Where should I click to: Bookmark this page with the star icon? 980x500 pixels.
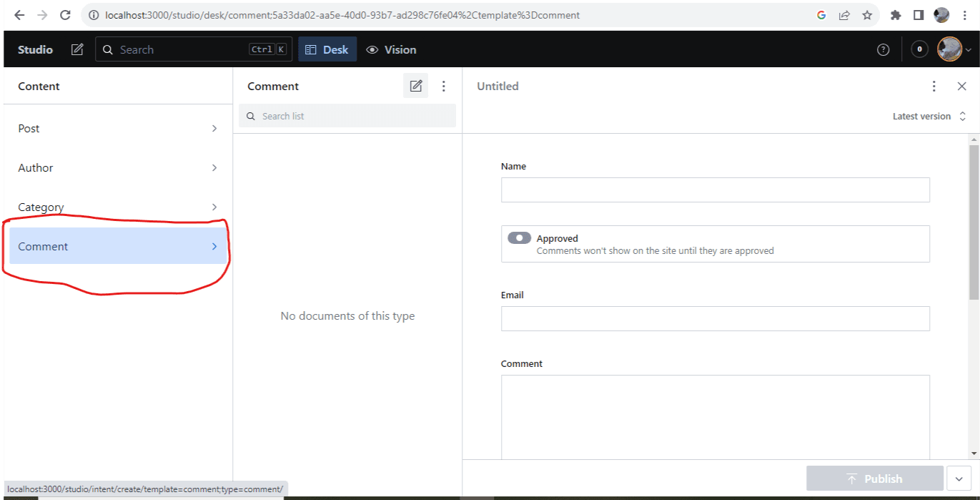coord(867,15)
